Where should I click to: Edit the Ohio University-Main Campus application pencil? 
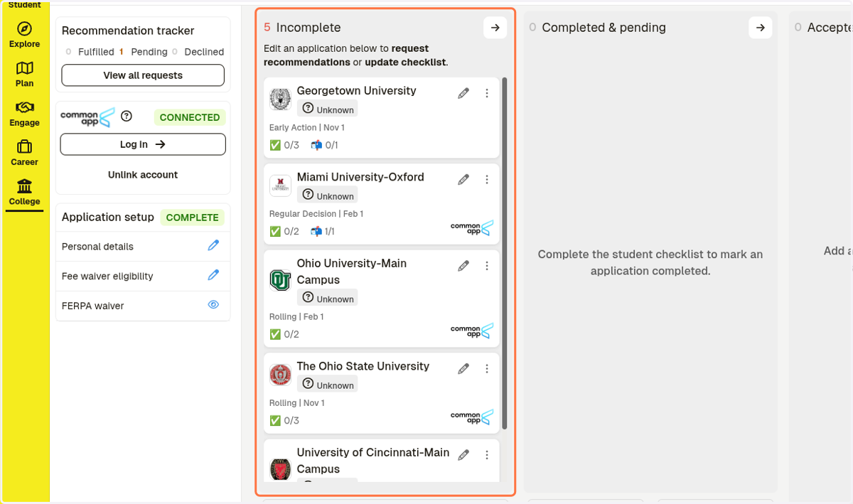click(x=463, y=265)
